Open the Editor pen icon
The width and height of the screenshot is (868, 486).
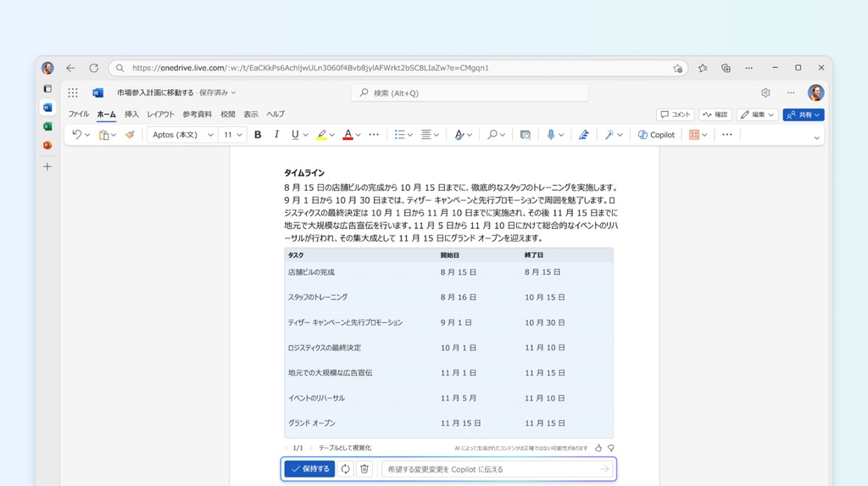pos(583,135)
